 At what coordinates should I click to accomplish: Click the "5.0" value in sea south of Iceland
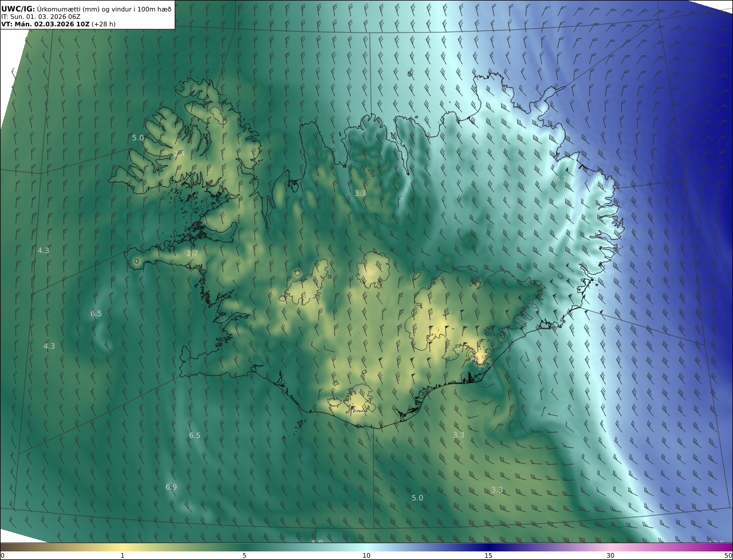click(x=417, y=498)
